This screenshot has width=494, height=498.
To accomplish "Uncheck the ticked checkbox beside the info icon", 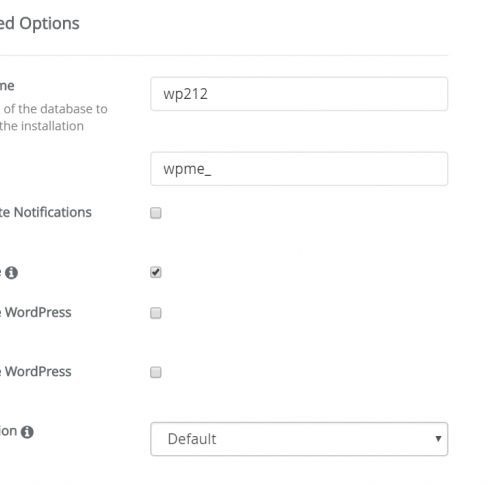I will click(156, 272).
